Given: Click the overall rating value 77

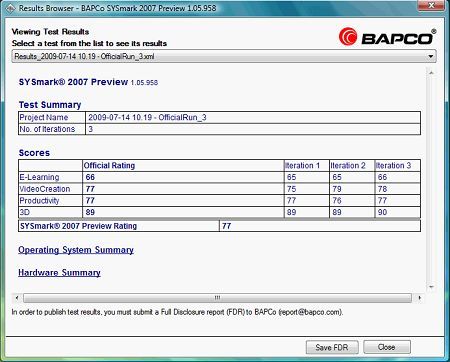Looking at the screenshot, I should pos(227,226).
